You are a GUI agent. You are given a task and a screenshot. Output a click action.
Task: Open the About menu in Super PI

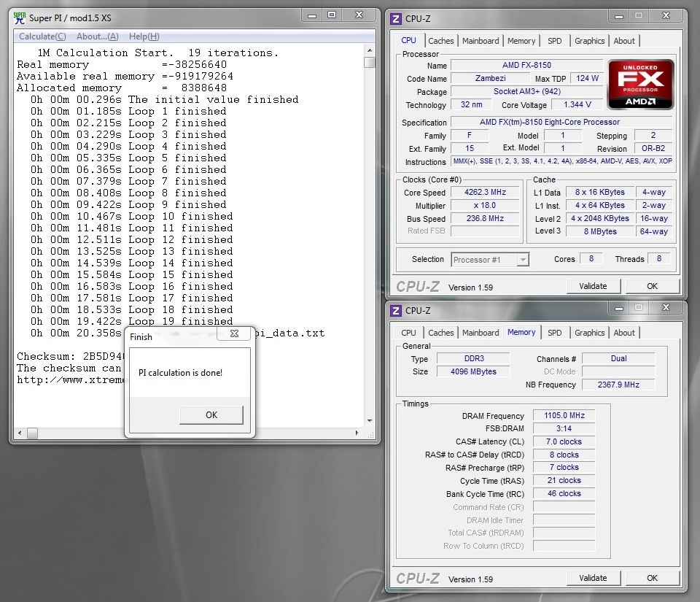(97, 36)
